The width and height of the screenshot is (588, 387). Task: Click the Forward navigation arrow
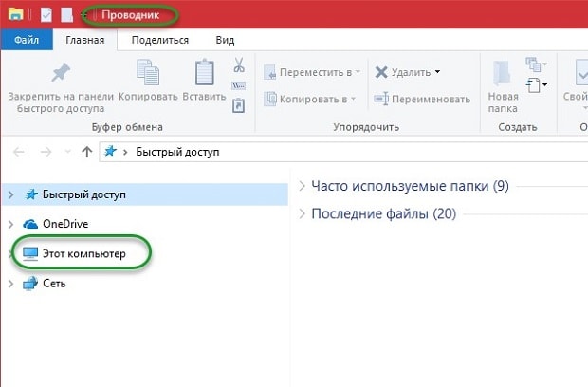pos(46,152)
